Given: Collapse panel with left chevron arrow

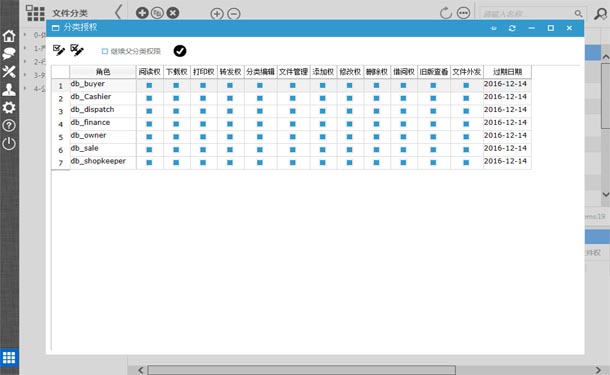Looking at the screenshot, I should tap(118, 12).
